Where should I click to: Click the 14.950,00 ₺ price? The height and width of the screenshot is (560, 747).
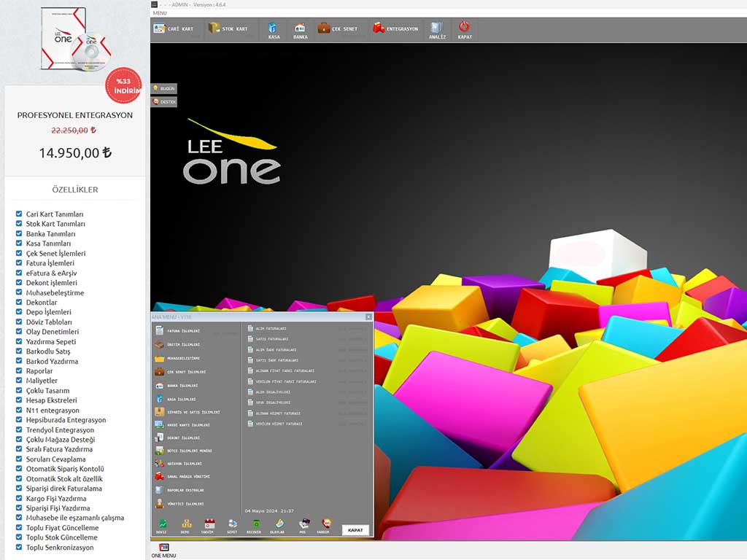(75, 153)
